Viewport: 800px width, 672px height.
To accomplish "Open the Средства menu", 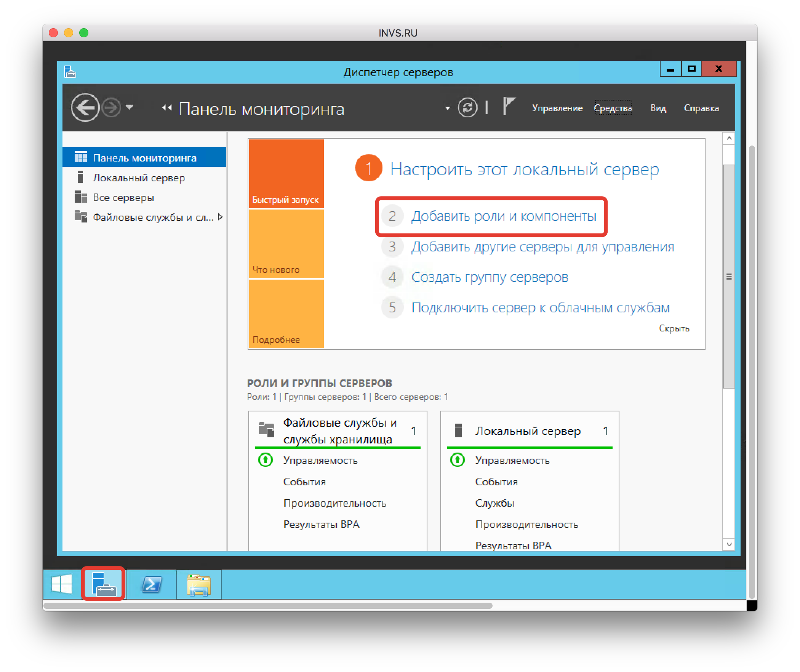I will (x=613, y=108).
